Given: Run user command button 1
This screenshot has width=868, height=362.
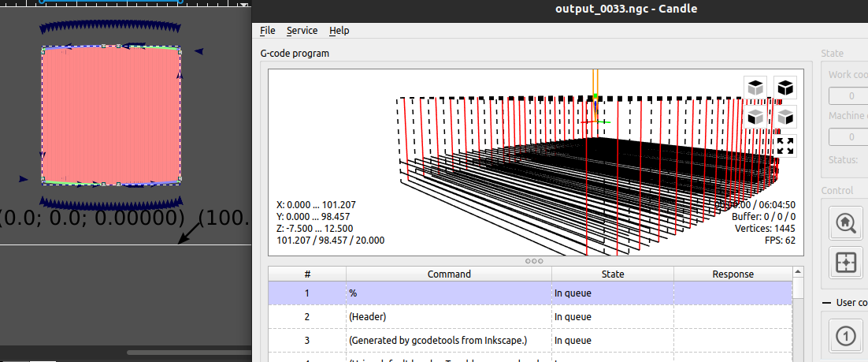Looking at the screenshot, I should [x=845, y=337].
